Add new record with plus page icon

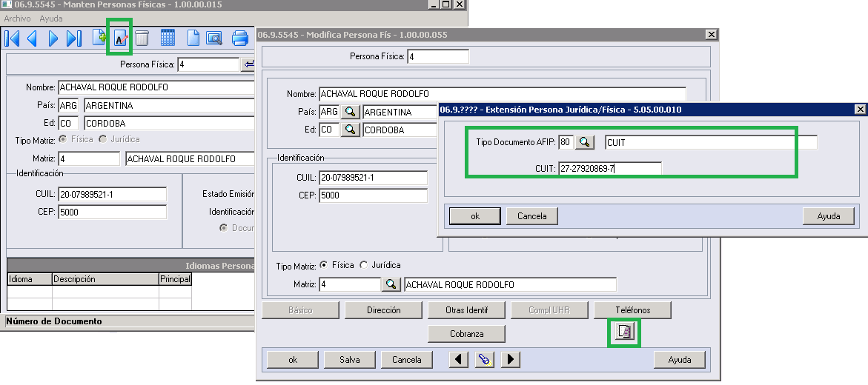point(99,38)
